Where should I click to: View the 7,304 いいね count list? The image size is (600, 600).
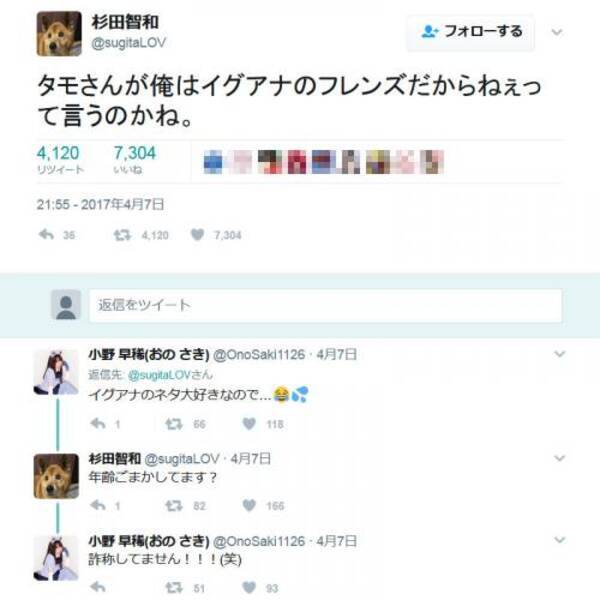[135, 160]
